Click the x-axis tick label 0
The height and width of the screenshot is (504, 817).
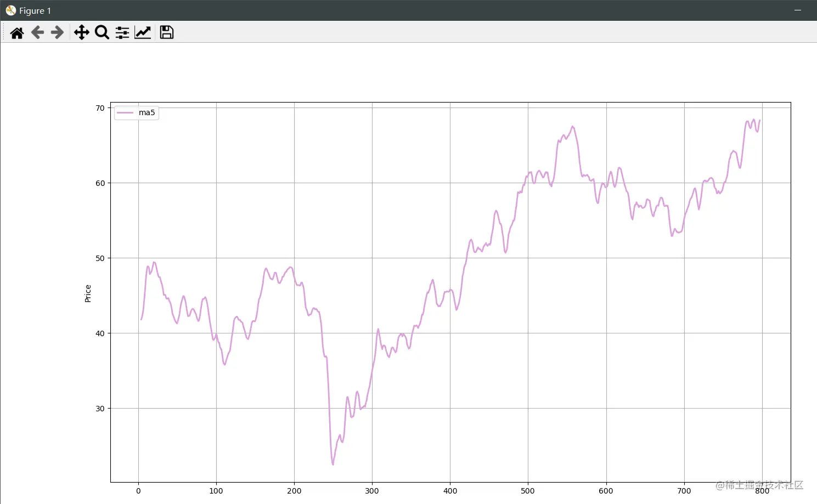pos(138,491)
